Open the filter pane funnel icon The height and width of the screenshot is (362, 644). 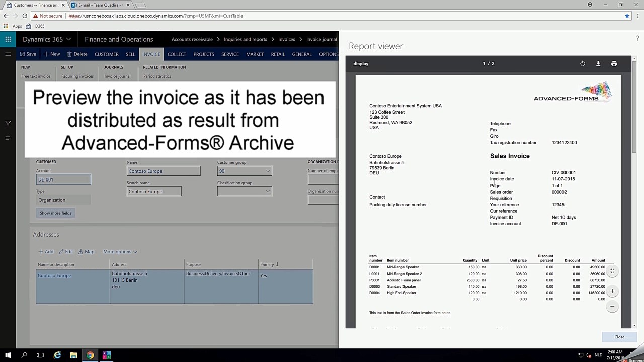pyautogui.click(x=8, y=123)
